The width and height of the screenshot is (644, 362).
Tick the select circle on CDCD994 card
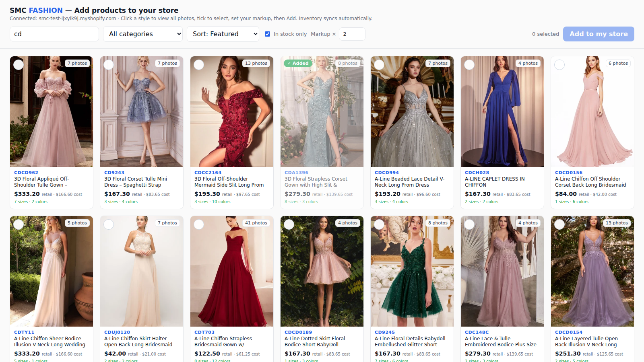pos(379,65)
